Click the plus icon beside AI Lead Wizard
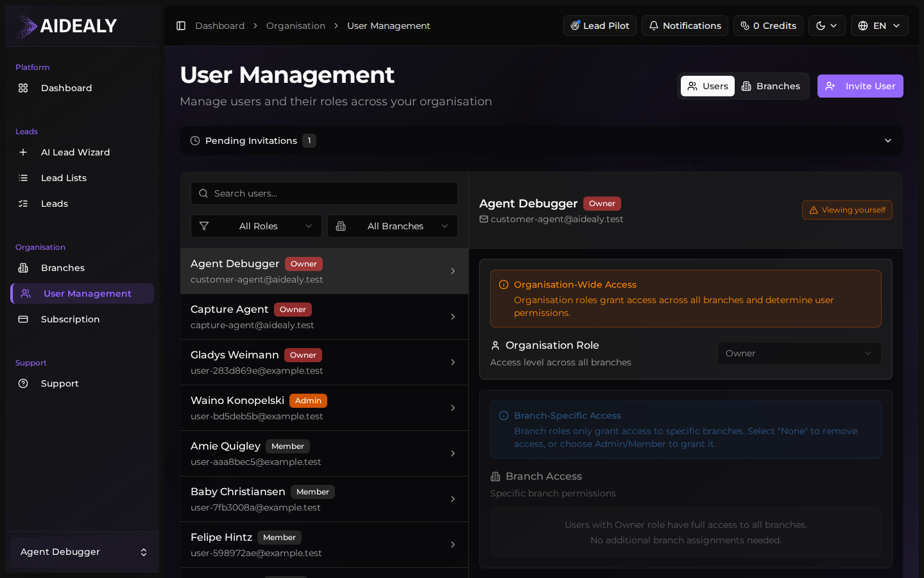 point(23,152)
